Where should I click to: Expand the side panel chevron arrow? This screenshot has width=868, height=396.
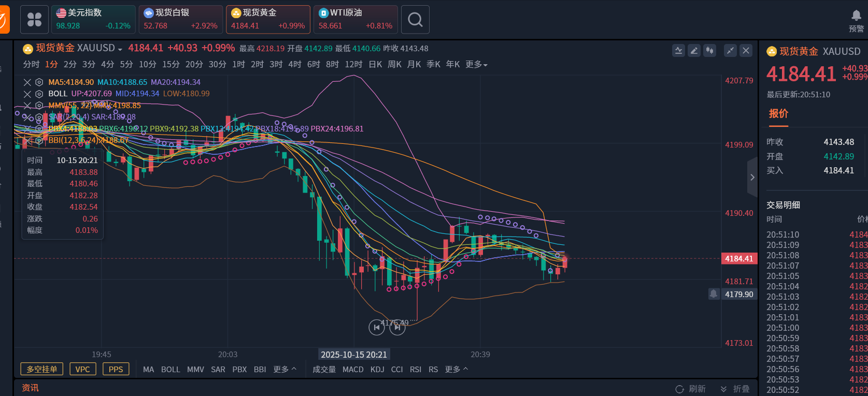tap(752, 177)
